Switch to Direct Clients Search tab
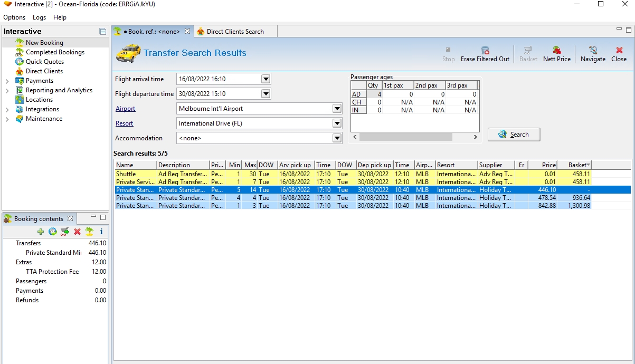The height and width of the screenshot is (364, 635). 235,32
